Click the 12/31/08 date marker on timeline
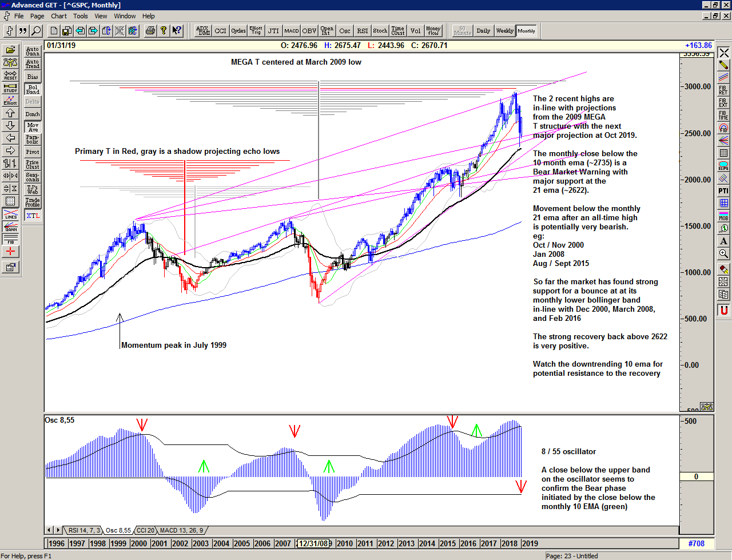Screen dimensions: 732x560 314,543
